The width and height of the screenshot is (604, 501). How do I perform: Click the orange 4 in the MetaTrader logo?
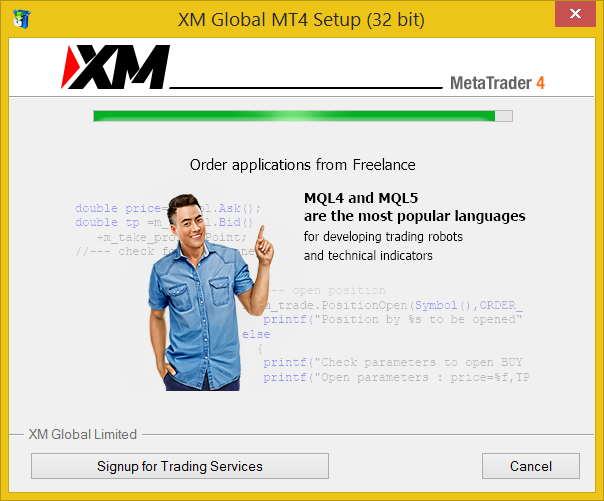pos(540,83)
